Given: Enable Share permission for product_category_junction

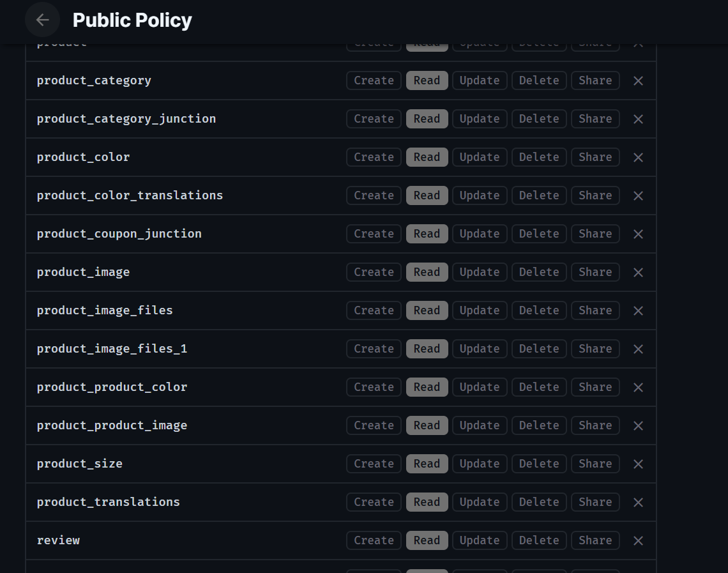Looking at the screenshot, I should point(595,119).
